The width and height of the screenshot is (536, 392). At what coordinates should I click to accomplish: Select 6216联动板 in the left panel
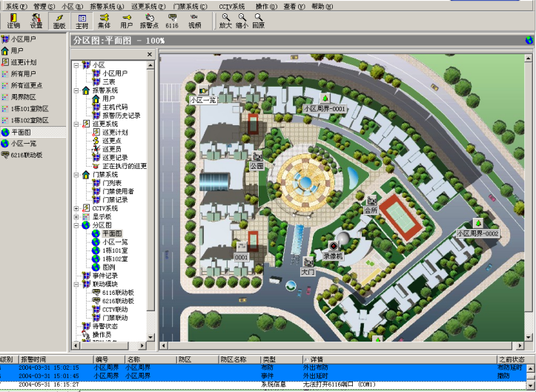22,155
